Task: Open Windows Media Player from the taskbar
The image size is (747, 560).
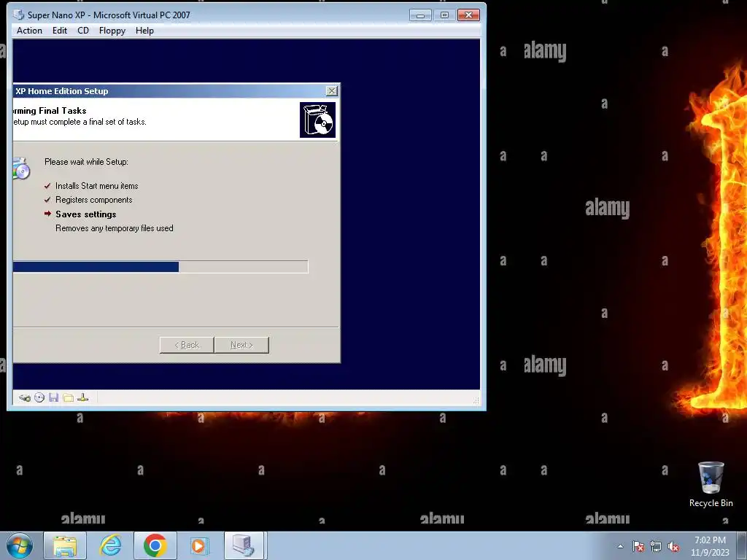Action: click(198, 545)
